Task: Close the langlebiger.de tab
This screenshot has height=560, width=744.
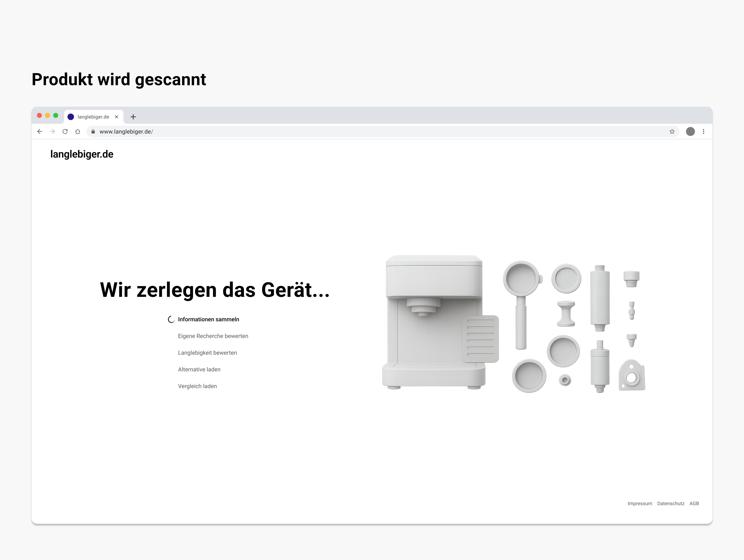Action: [x=116, y=117]
